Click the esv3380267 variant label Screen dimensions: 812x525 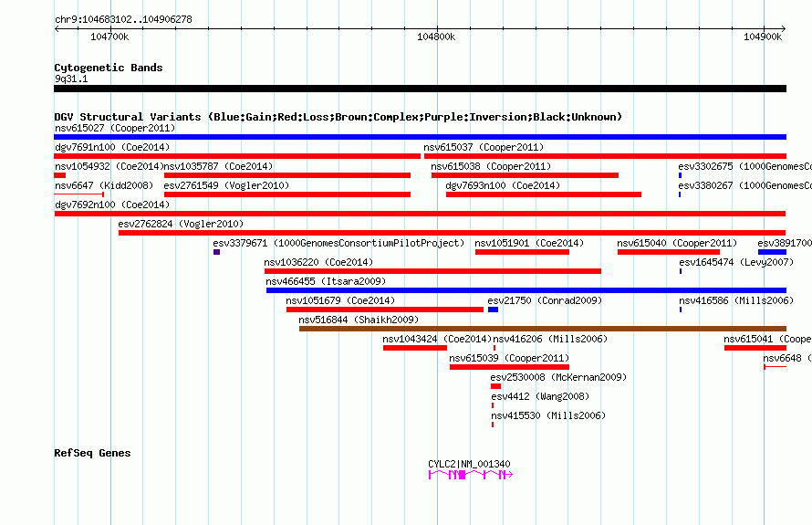(x=744, y=185)
